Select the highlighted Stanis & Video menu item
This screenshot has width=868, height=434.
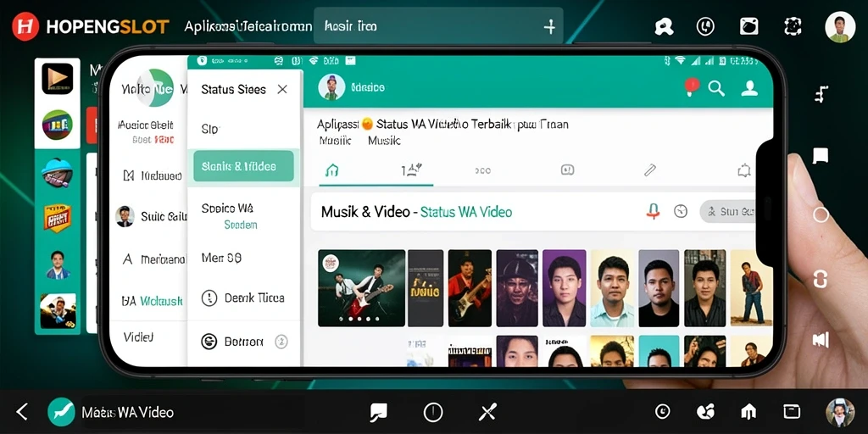click(x=243, y=166)
